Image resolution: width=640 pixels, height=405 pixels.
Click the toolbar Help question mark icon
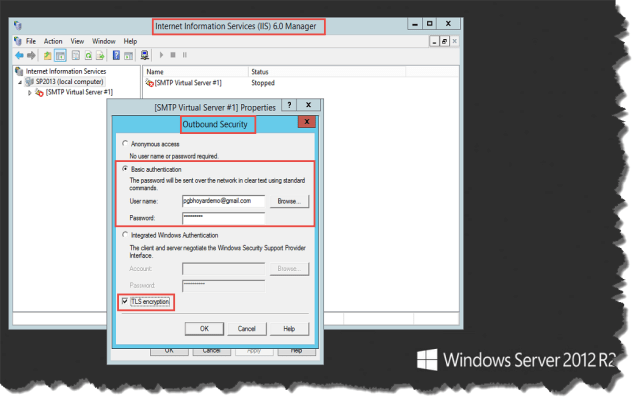[116, 55]
